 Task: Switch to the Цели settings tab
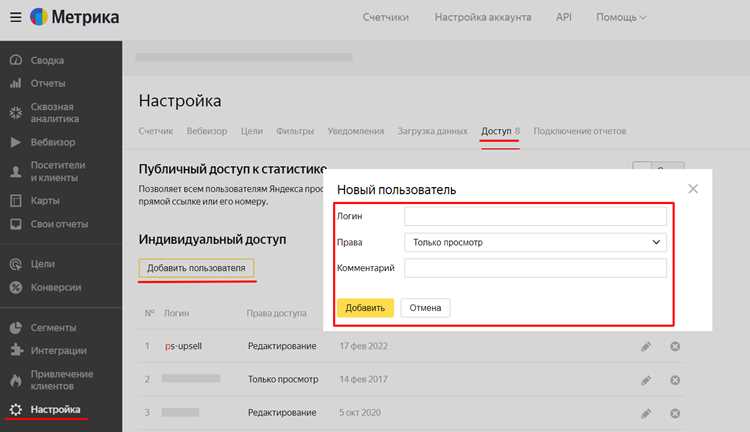(x=252, y=131)
